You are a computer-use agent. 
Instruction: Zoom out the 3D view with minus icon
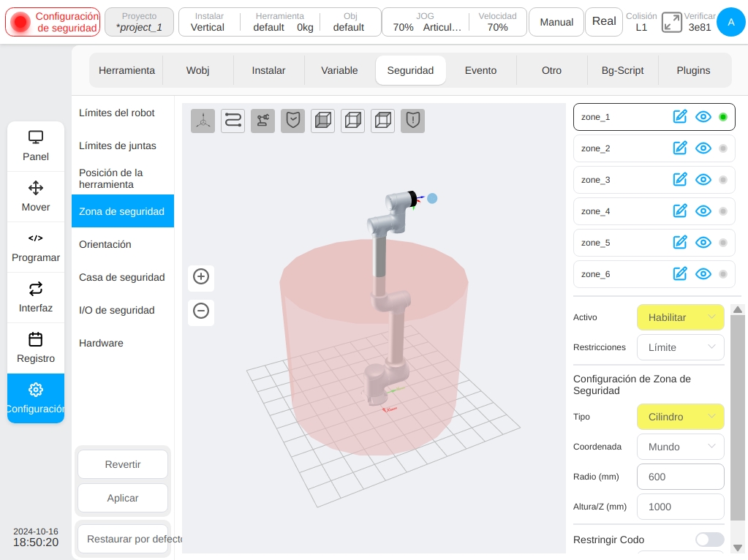point(201,311)
